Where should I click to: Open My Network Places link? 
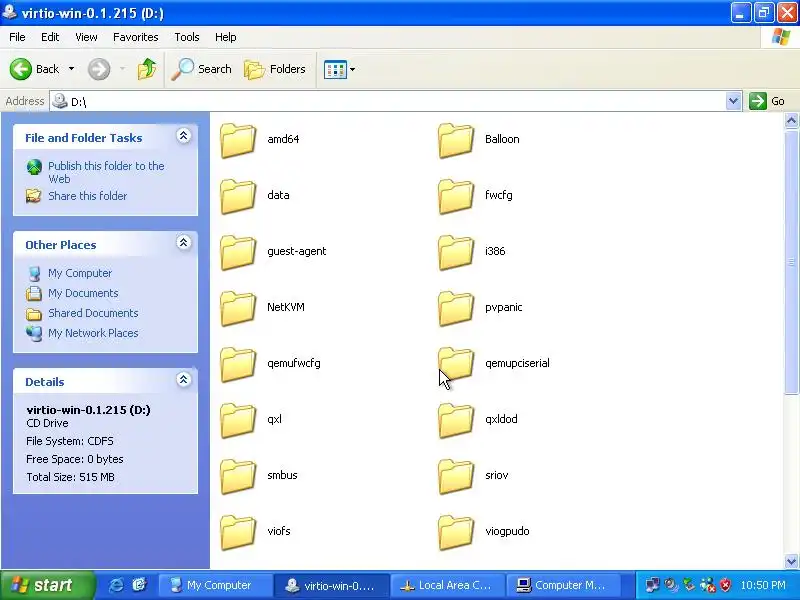(x=93, y=333)
